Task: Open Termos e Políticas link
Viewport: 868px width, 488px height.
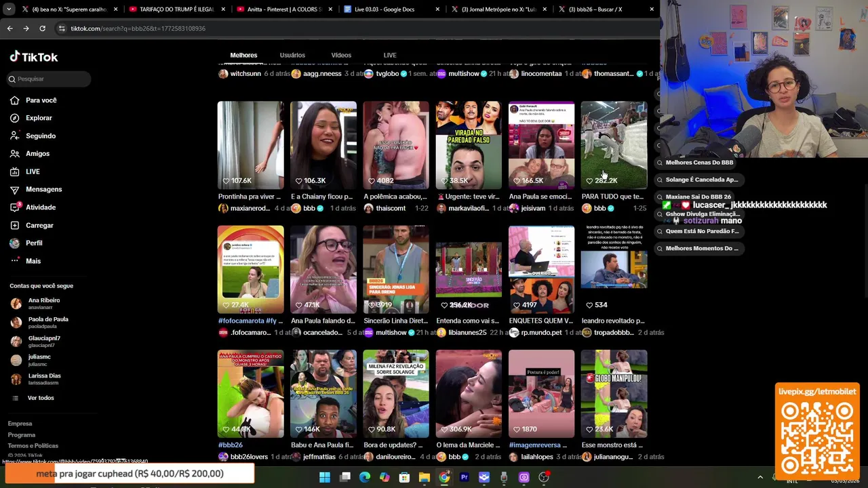Action: [33, 446]
